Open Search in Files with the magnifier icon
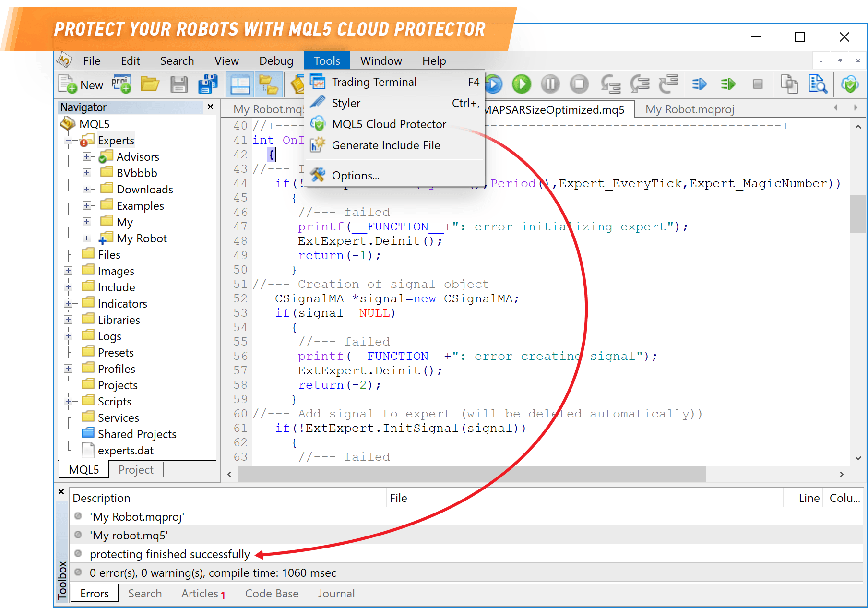Image resolution: width=868 pixels, height=608 pixels. (x=819, y=84)
